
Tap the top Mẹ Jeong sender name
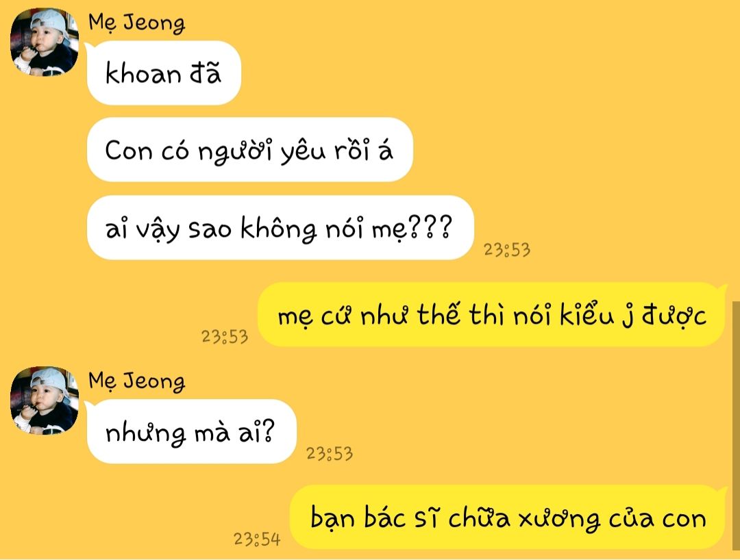[136, 23]
